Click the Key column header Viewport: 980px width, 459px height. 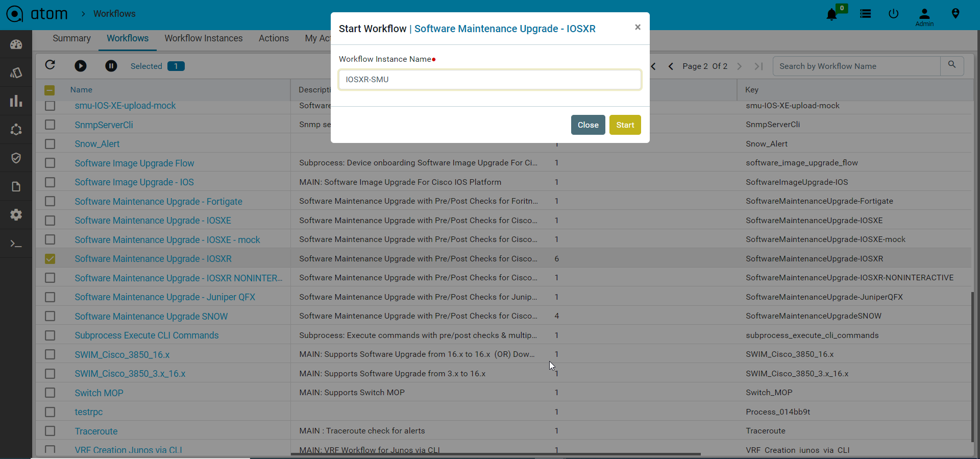pos(751,90)
